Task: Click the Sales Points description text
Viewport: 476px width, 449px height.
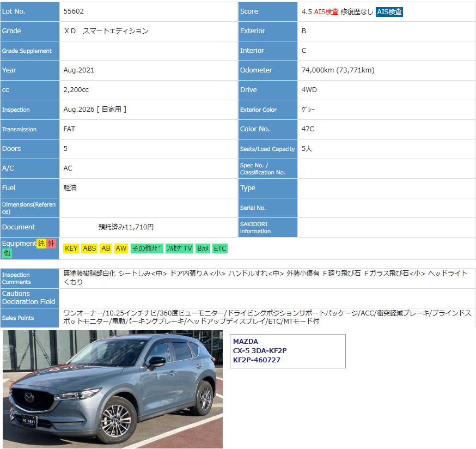Action: coord(267,317)
